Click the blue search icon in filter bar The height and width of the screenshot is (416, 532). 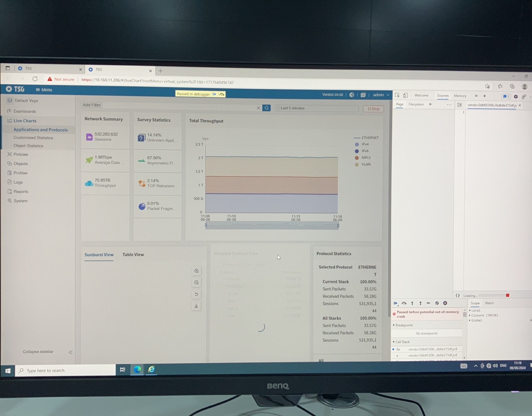[x=267, y=108]
